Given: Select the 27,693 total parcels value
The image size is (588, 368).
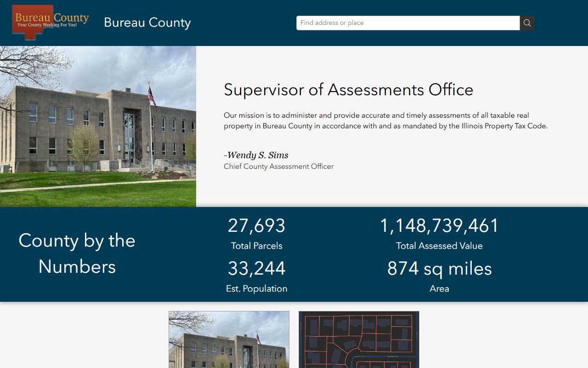Looking at the screenshot, I should pos(257,226).
